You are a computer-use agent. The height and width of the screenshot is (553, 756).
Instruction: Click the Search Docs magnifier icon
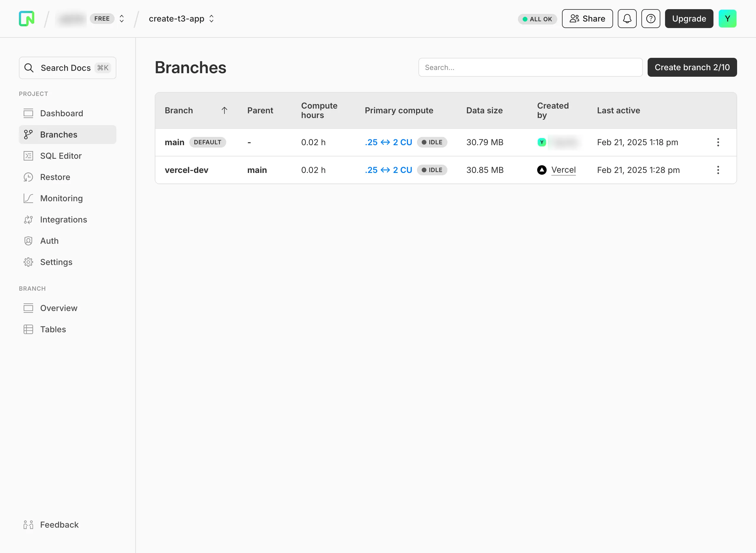29,68
